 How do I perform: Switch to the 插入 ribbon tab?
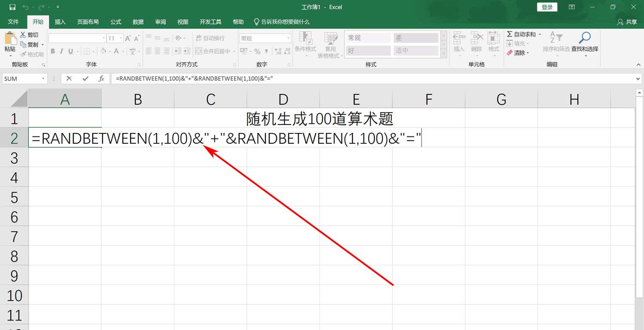click(60, 22)
